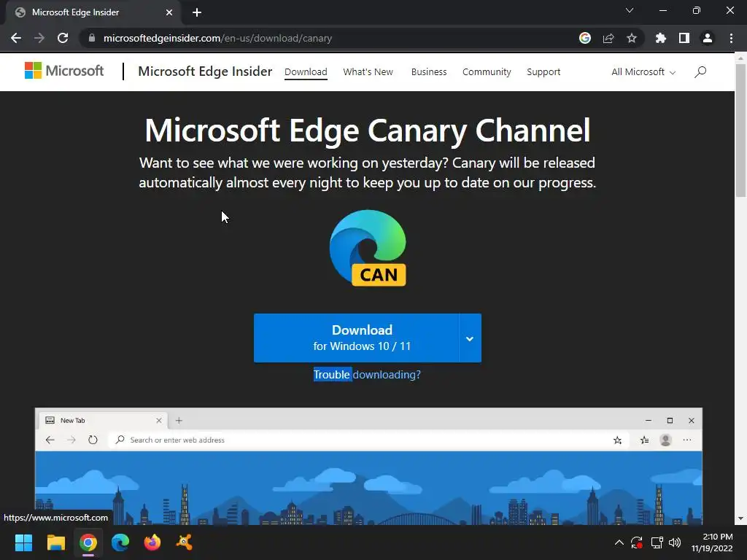The width and height of the screenshot is (747, 560).
Task: Click the Edge preview screenshot image
Action: click(368, 466)
